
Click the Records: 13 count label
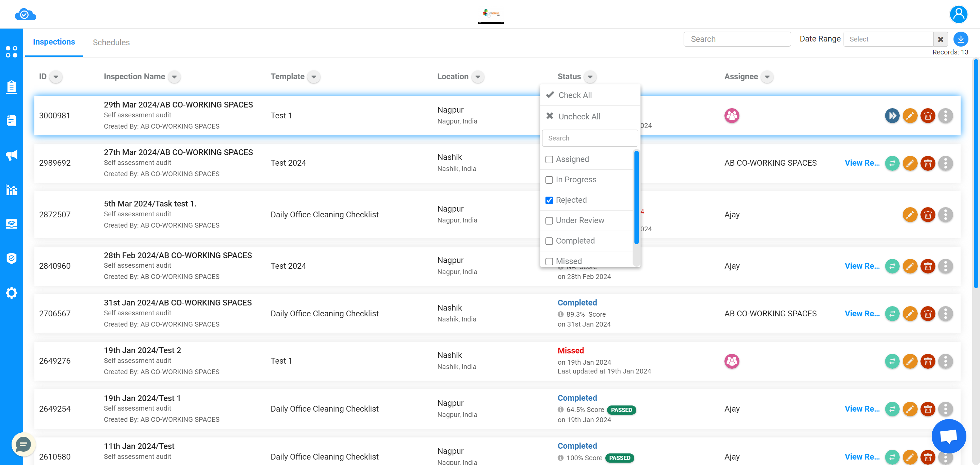pyautogui.click(x=950, y=52)
